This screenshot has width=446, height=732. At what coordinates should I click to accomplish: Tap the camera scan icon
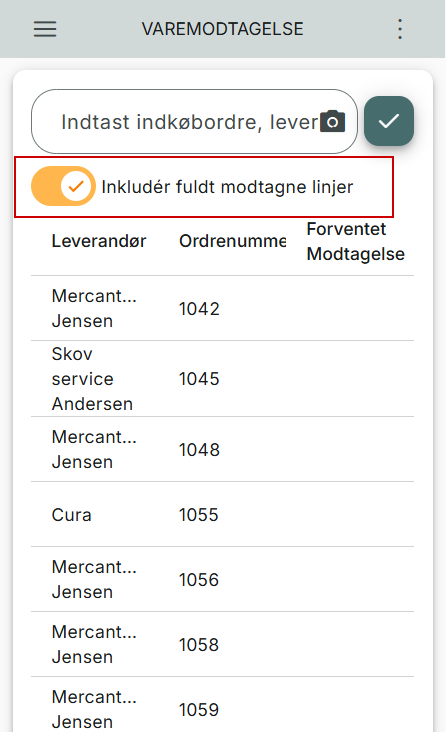click(333, 121)
